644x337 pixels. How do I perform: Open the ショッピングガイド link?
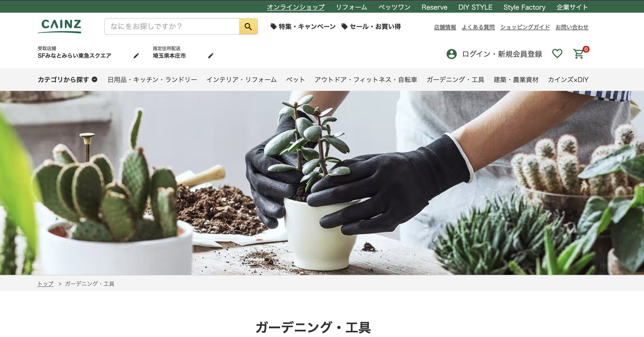[x=525, y=27]
